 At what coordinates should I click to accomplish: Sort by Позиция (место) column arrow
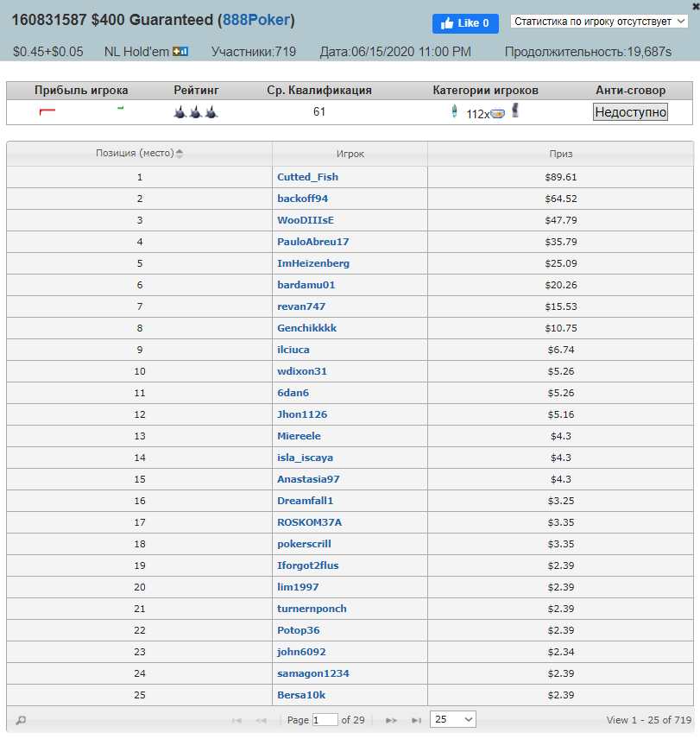tap(179, 153)
